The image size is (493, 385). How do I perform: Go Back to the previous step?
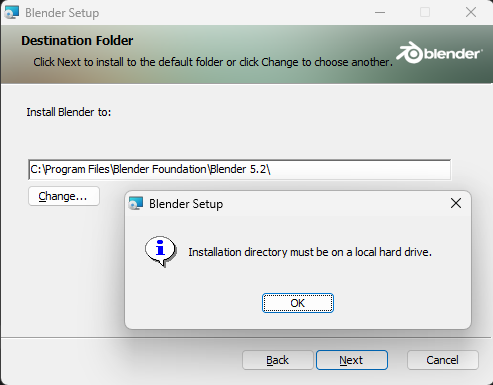278,360
